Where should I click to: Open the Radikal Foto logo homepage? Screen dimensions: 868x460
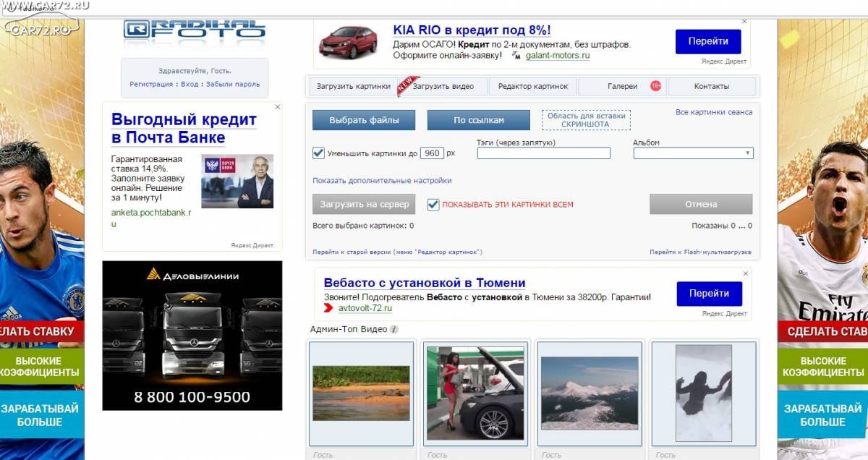[195, 30]
